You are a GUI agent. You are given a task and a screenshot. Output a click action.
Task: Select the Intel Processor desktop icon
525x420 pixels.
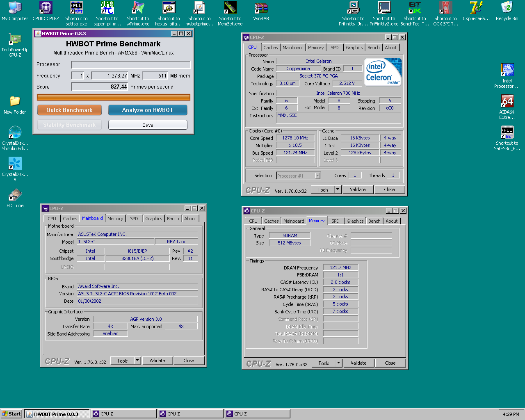[x=507, y=76]
